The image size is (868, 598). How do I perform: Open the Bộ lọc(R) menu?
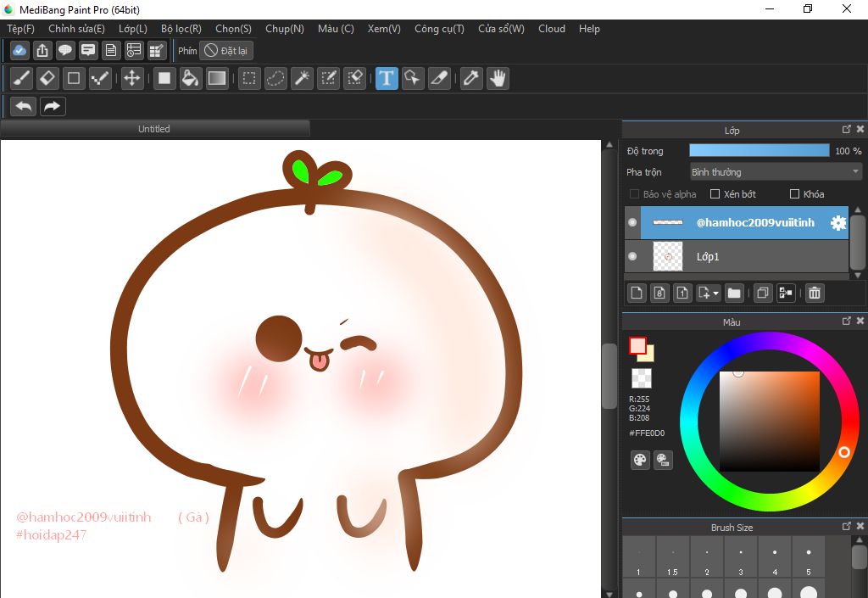181,29
